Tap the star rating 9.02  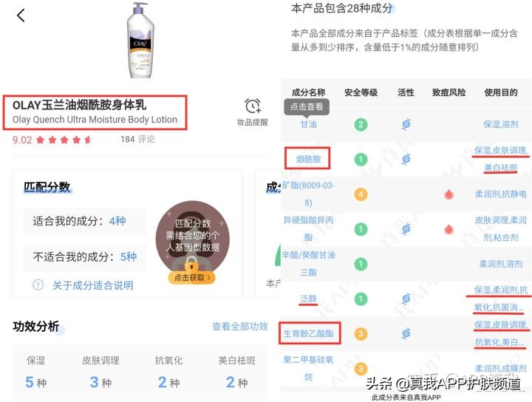pyautogui.click(x=52, y=140)
